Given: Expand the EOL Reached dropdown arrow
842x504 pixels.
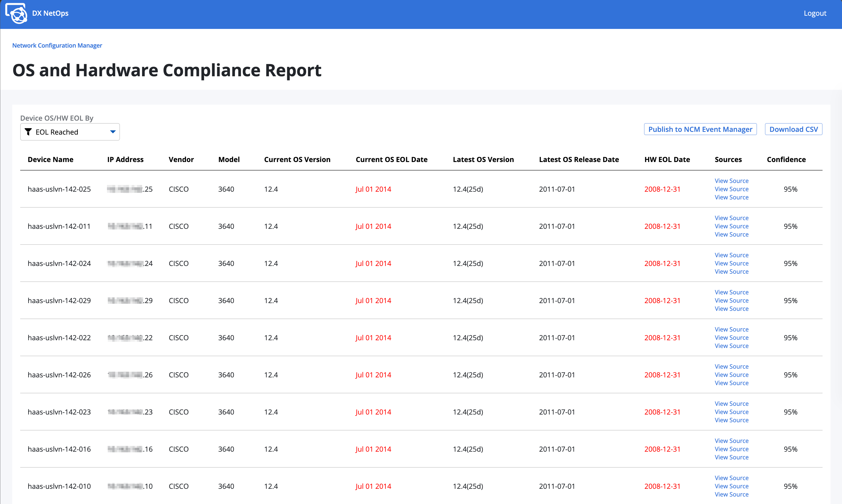Looking at the screenshot, I should pyautogui.click(x=113, y=132).
